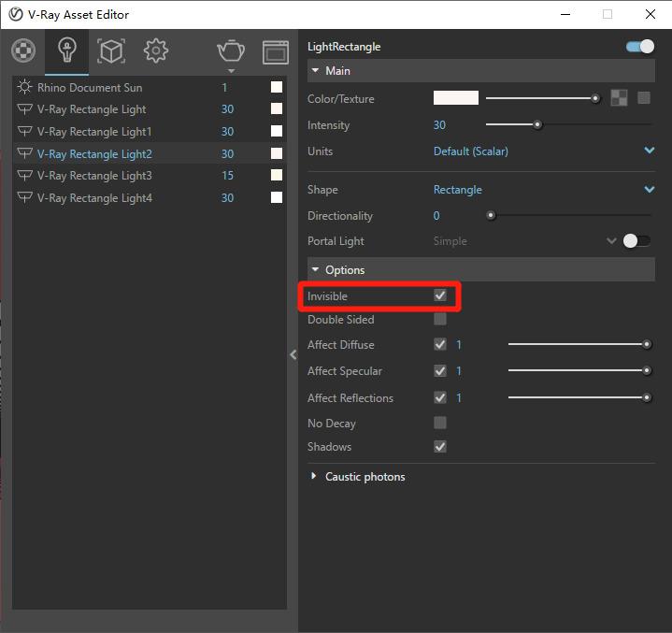Click intensity value 15 of Rectangle Light3

coord(227,176)
